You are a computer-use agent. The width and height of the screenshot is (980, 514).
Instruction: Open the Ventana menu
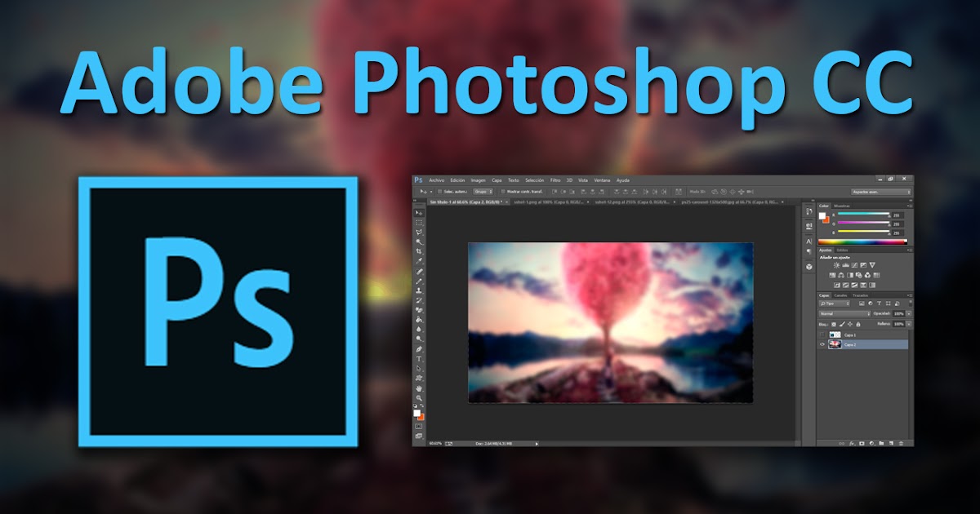pyautogui.click(x=602, y=180)
